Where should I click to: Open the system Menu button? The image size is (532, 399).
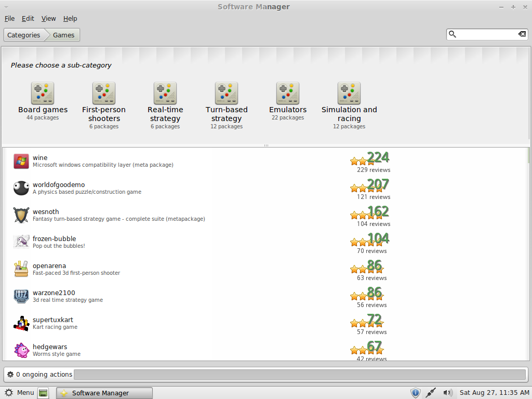[20, 393]
